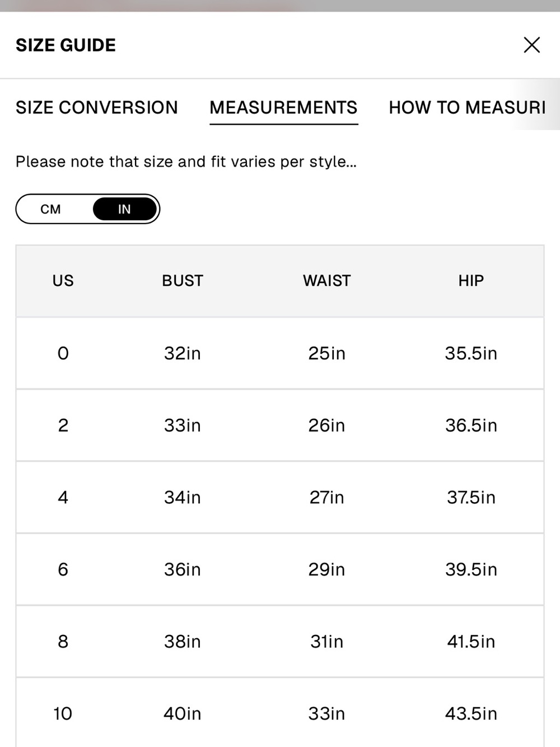Switch units to CM
The image size is (560, 747).
click(x=50, y=209)
